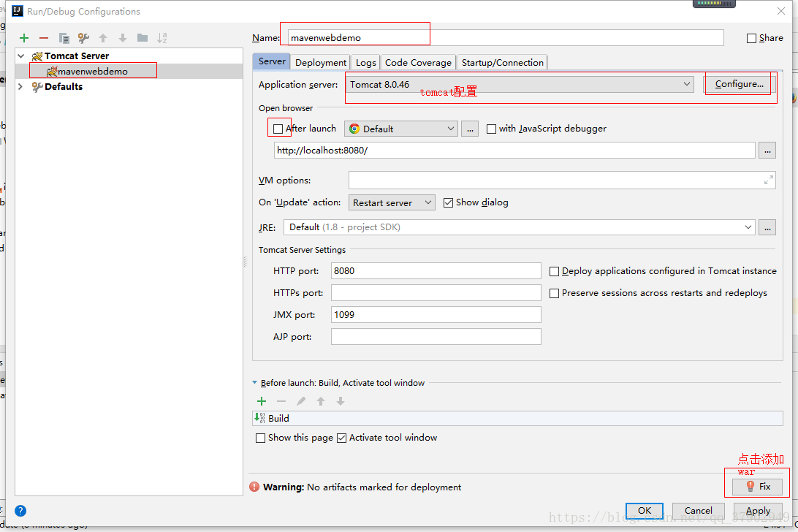Open Application server Tomcat 8.0.46 dropdown
Viewport: 798px width, 532px height.
pos(520,84)
